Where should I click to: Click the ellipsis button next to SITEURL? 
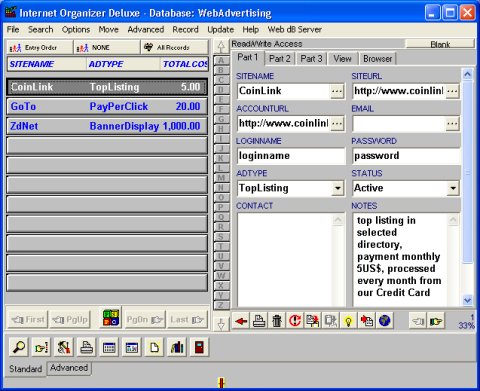pyautogui.click(x=452, y=91)
